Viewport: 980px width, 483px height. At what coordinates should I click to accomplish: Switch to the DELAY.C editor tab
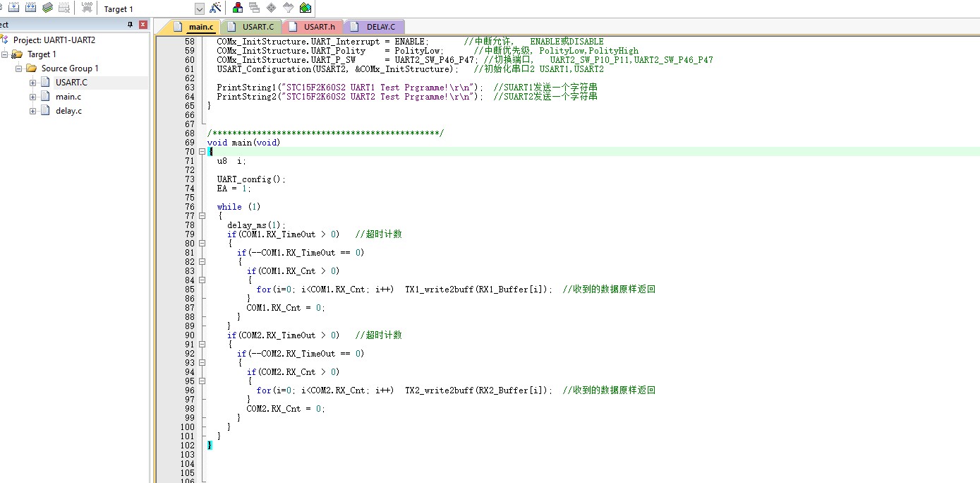(x=375, y=27)
